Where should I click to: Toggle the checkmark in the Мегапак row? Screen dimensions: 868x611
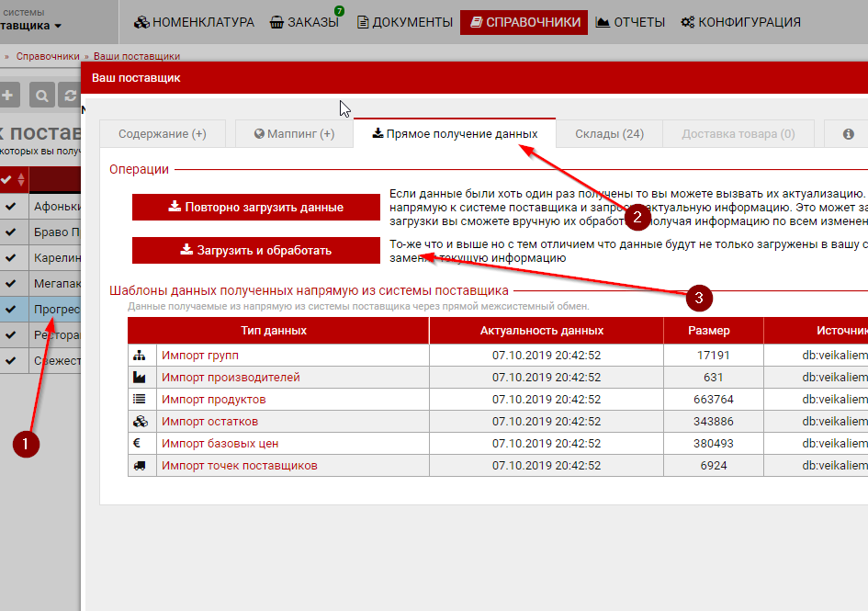click(10, 284)
